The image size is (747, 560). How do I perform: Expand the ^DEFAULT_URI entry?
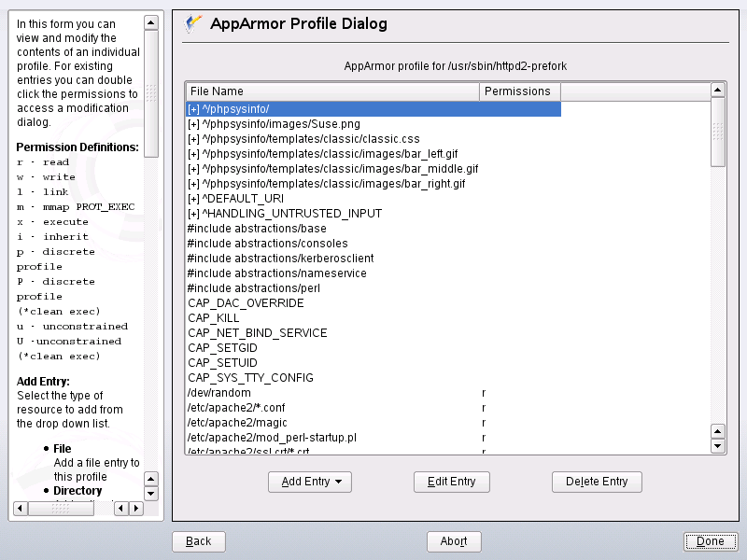click(193, 199)
